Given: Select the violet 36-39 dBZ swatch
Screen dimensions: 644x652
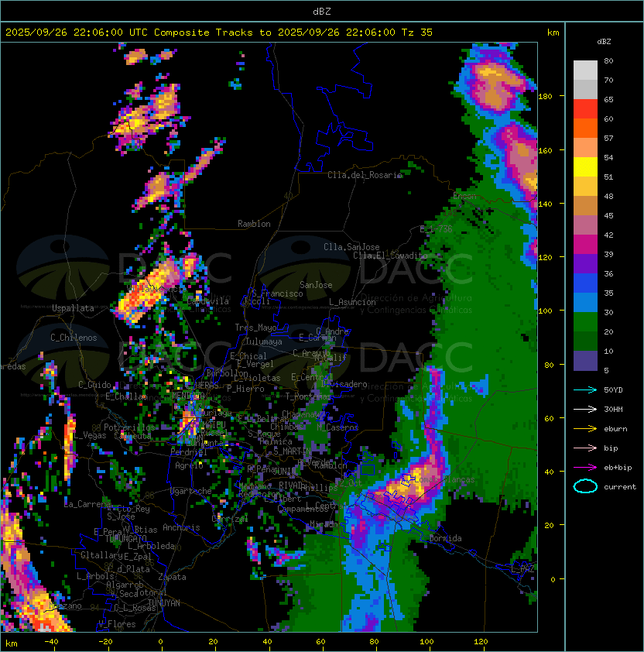Looking at the screenshot, I should [x=585, y=263].
